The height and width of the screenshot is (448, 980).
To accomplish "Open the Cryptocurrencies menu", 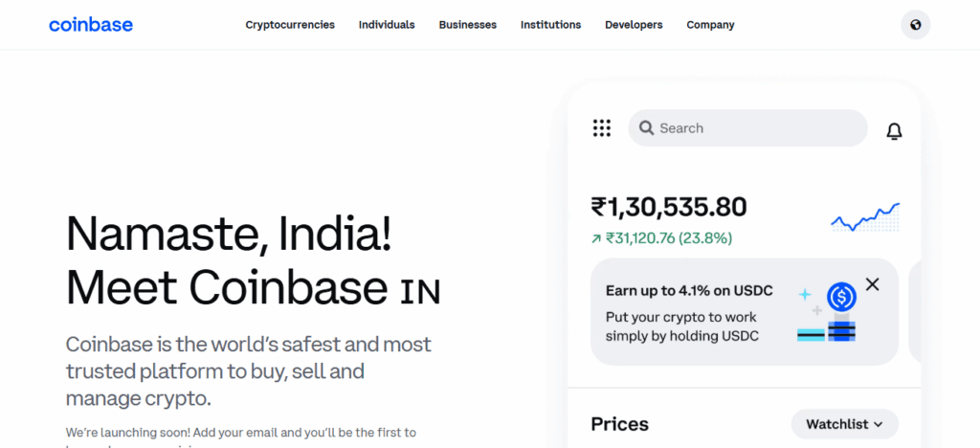I will click(290, 25).
